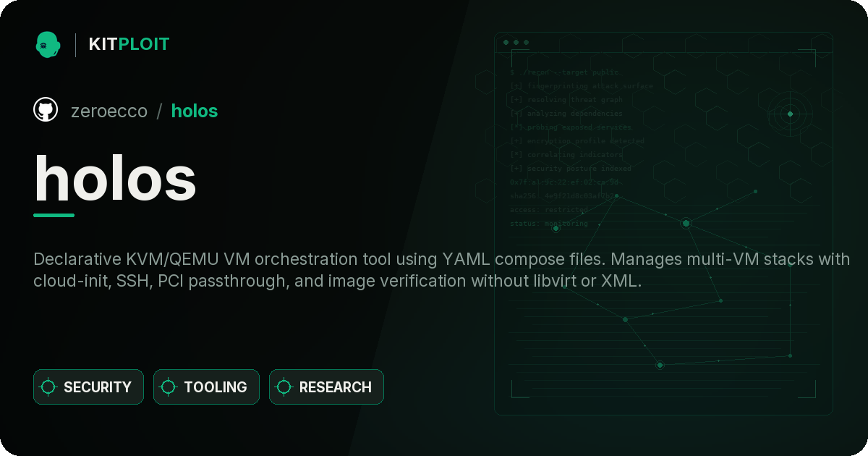Click the KITPLOIT brand text
The image size is (868, 456).
coord(129,44)
